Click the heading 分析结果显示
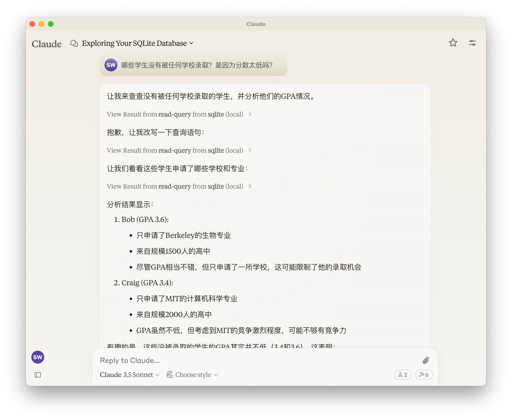This screenshot has height=420, width=512. point(130,205)
